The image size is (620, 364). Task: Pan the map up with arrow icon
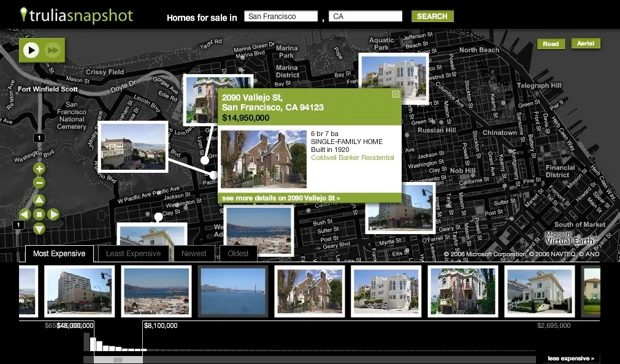(39, 200)
